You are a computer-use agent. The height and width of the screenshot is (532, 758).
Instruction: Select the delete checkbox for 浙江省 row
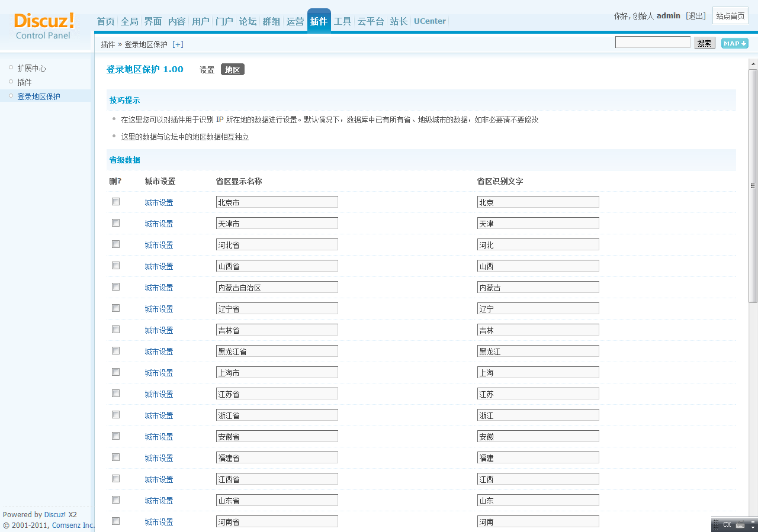pos(116,415)
